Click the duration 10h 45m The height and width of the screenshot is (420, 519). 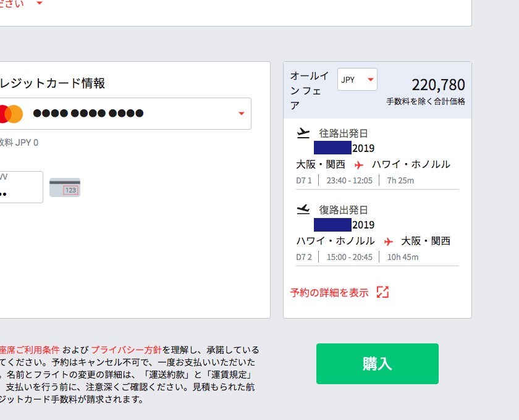pyautogui.click(x=403, y=257)
